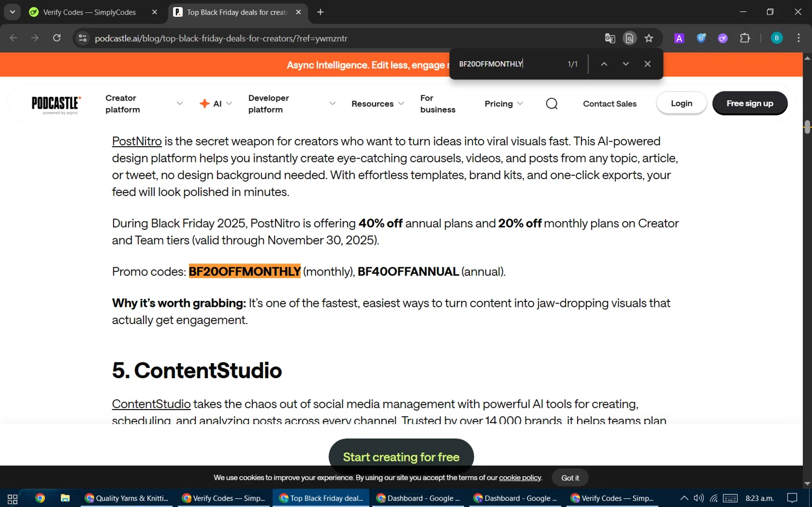Click the address bar URL
This screenshot has height=507, width=812.
(221, 38)
